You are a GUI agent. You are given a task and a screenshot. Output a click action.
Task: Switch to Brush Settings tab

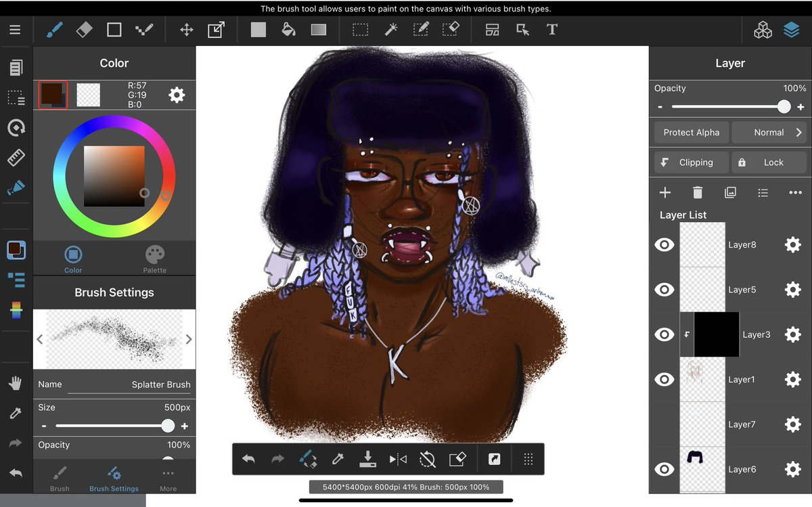coord(114,479)
